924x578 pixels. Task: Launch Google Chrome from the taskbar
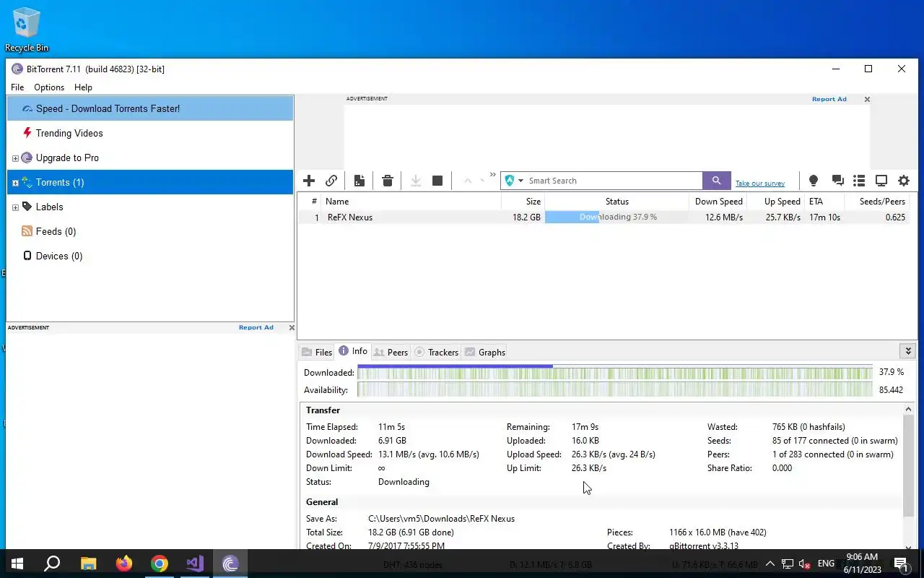[x=159, y=564]
